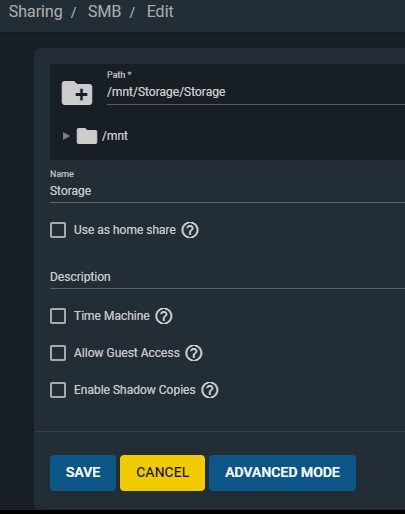Open the SMB breadcrumb link
Viewport: 405px width, 514px height.
pos(104,12)
